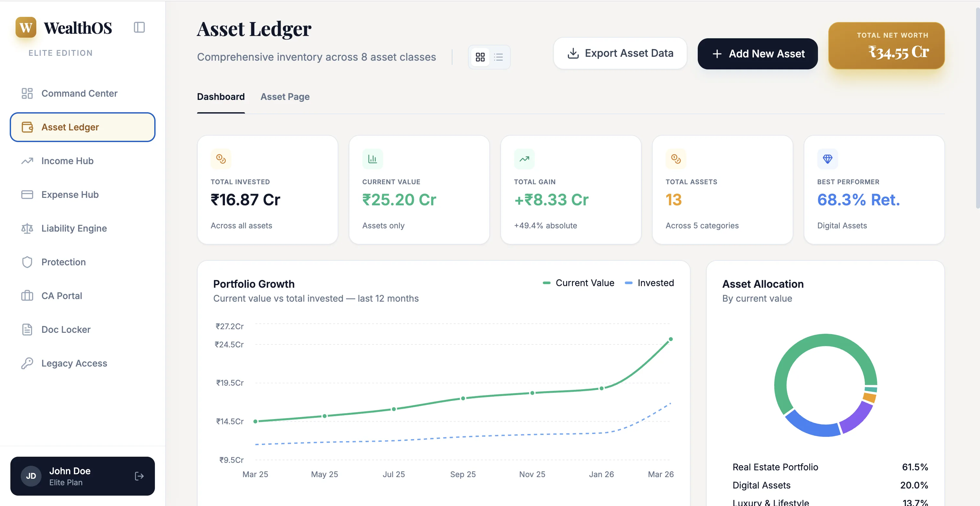Click the ELITE EDITION label
This screenshot has width=980, height=506.
click(x=61, y=53)
